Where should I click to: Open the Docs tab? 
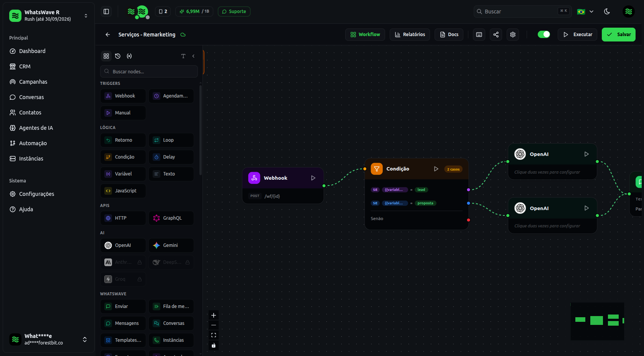click(x=449, y=35)
